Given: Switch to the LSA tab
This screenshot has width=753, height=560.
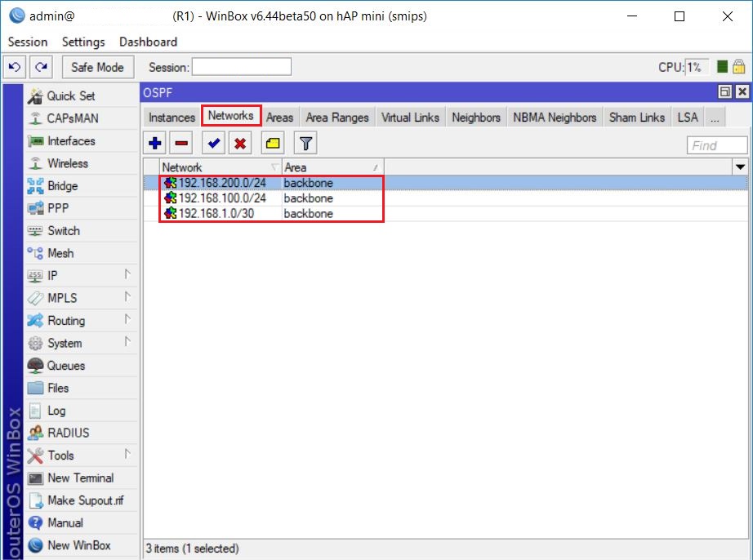Looking at the screenshot, I should click(x=688, y=118).
